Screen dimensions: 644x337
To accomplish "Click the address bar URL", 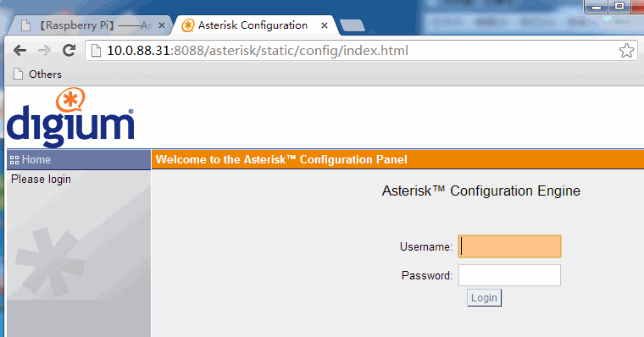I will pyautogui.click(x=258, y=51).
